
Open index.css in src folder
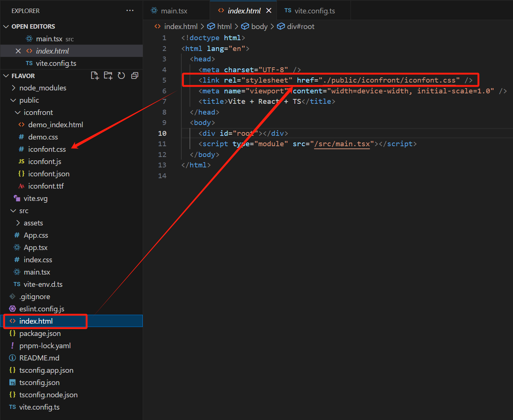[71, 260]
